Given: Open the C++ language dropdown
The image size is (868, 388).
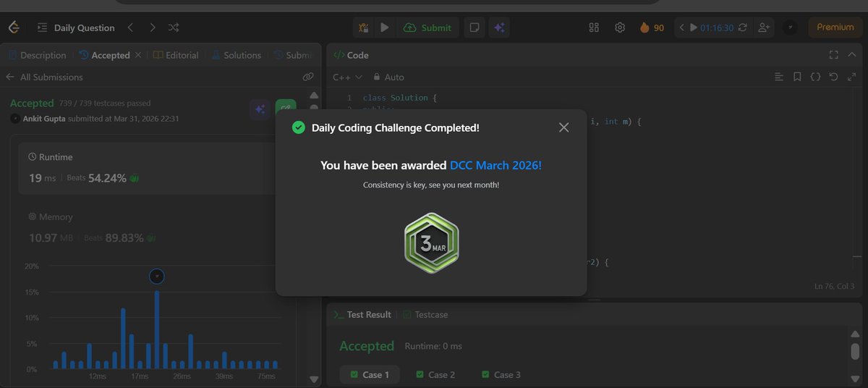Looking at the screenshot, I should [347, 77].
